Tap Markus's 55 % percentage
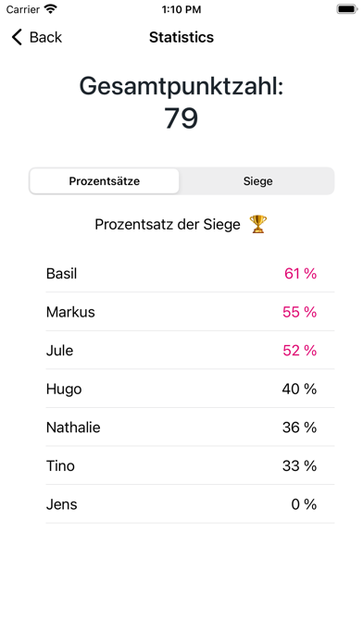363x644 pixels. [x=300, y=312]
